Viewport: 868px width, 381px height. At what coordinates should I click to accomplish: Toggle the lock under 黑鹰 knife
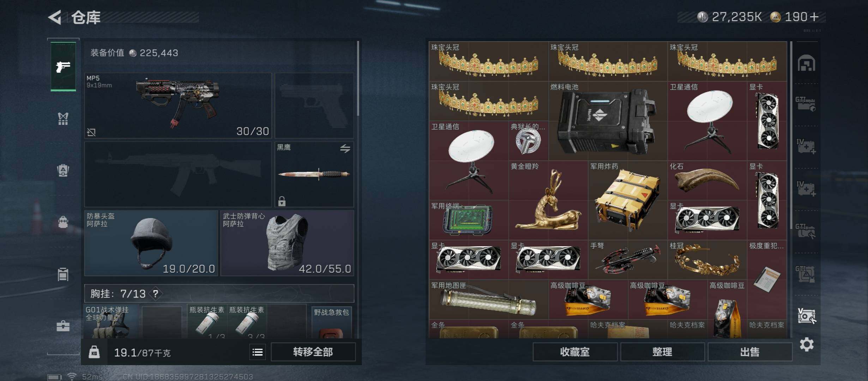coord(282,201)
